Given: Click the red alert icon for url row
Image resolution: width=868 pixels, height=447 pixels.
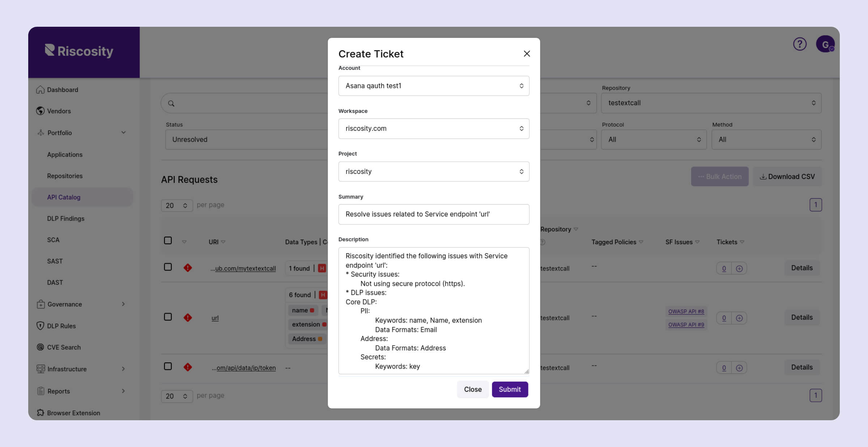Looking at the screenshot, I should (187, 318).
